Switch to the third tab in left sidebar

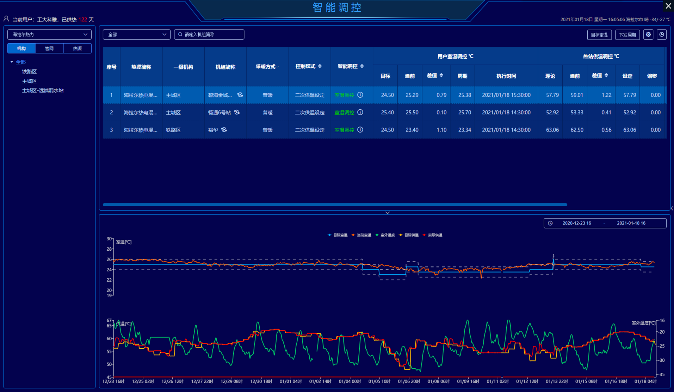77,49
